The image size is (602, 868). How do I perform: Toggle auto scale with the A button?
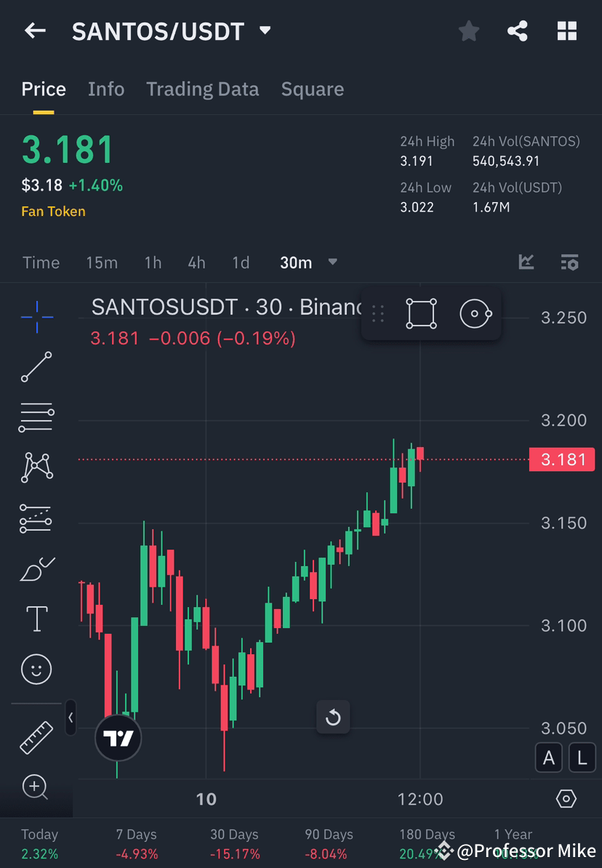point(549,758)
